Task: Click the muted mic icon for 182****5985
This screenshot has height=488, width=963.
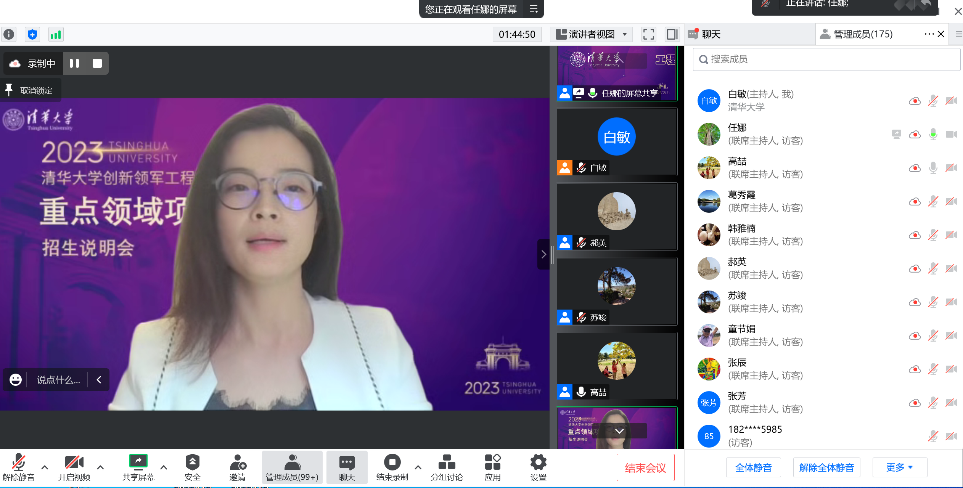Action: pos(933,436)
